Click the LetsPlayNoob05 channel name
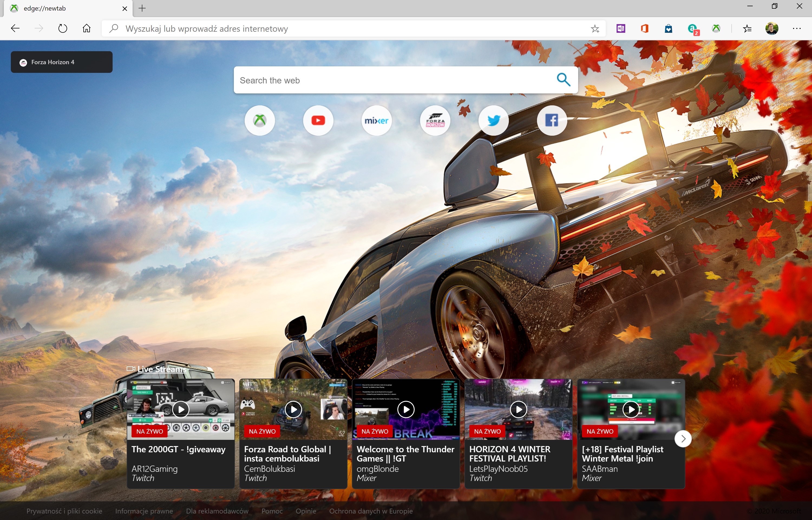The width and height of the screenshot is (812, 520). (x=499, y=469)
